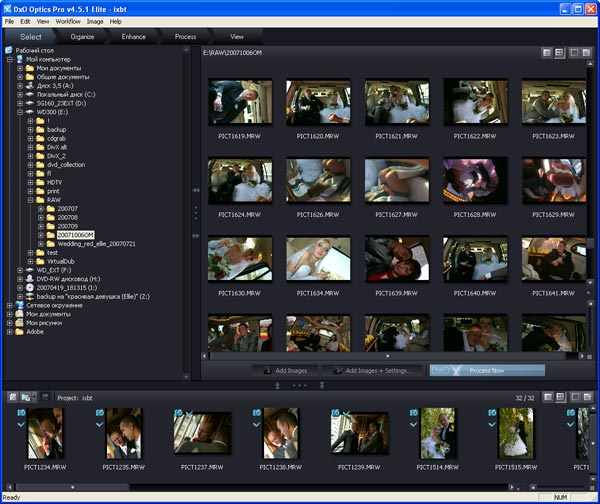
Task: Click camera settings icon on PICT1515.MRW
Action: pyautogui.click(x=492, y=413)
